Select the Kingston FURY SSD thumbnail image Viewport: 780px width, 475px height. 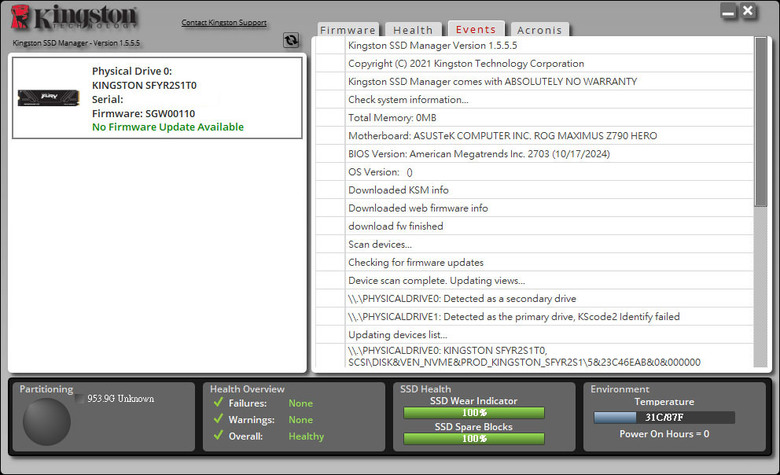point(49,97)
